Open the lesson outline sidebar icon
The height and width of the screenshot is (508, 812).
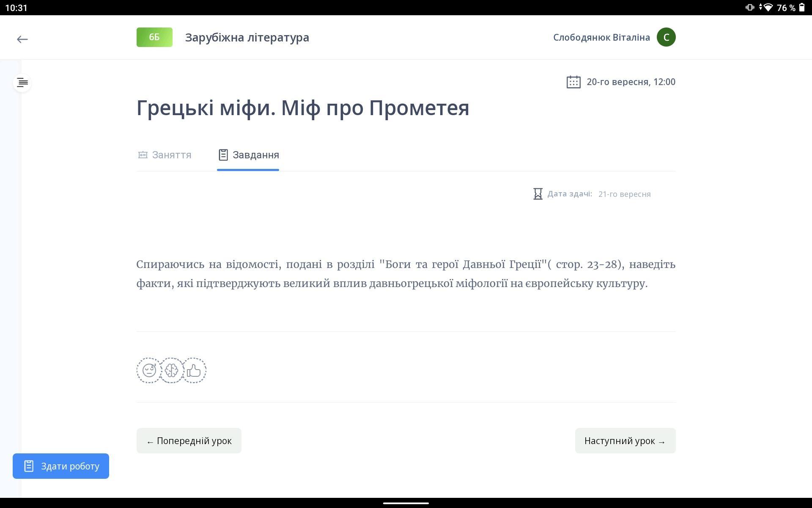tap(22, 83)
